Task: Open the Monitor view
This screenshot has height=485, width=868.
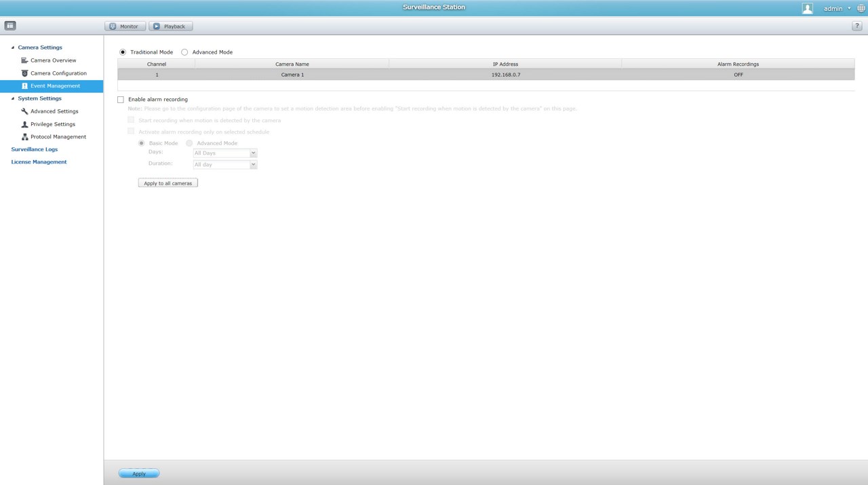Action: [x=125, y=26]
